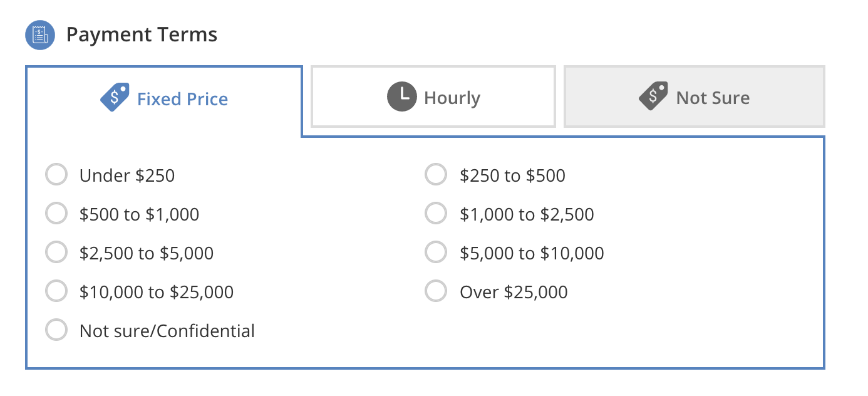Switch to the Hourly tab
This screenshot has width=868, height=396.
click(433, 96)
